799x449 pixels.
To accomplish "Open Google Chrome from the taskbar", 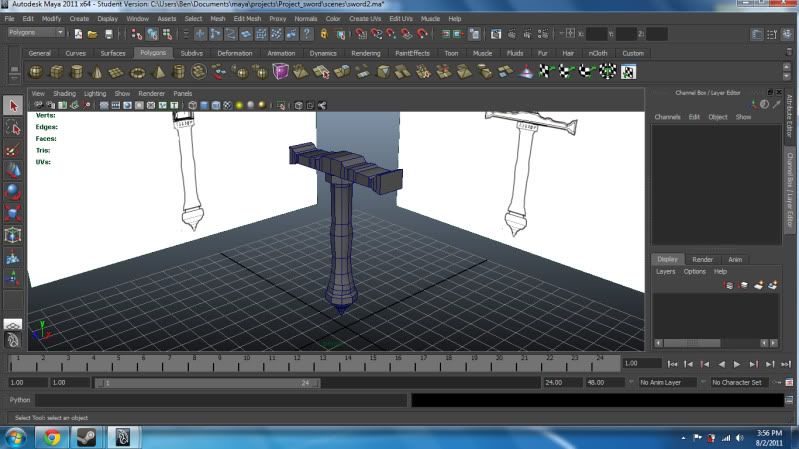I will 51,437.
